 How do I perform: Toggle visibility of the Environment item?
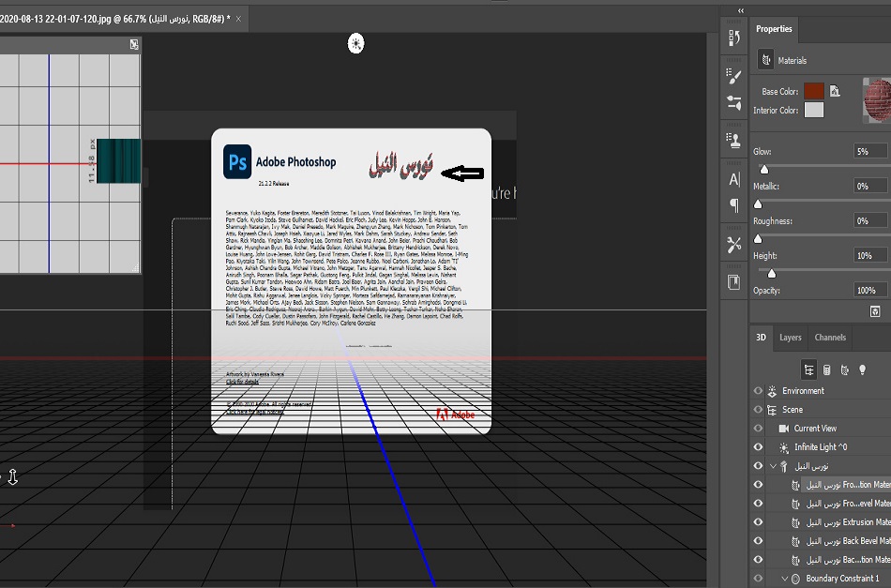pyautogui.click(x=758, y=391)
